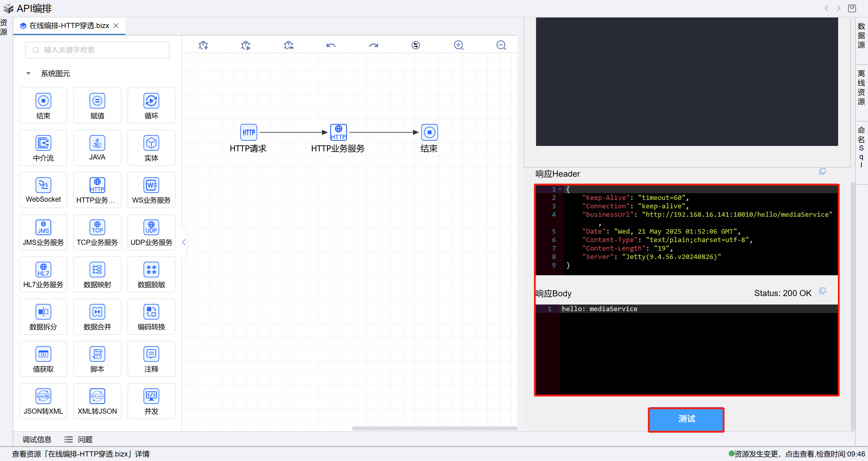Collapse the 系统图元 tree section
This screenshot has height=461, width=868.
(28, 74)
